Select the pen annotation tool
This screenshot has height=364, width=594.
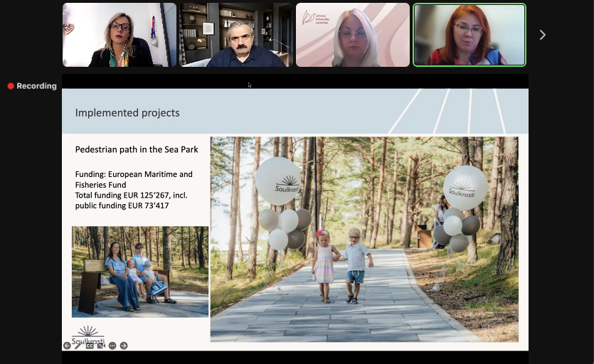coord(78,346)
